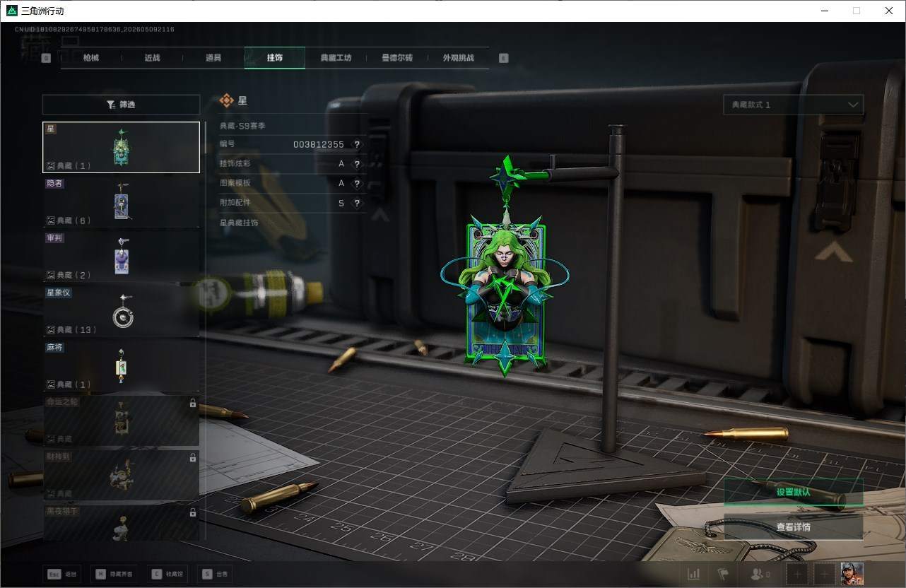The height and width of the screenshot is (588, 906).
Task: Click the help icon beside 编号
Action: pyautogui.click(x=357, y=145)
